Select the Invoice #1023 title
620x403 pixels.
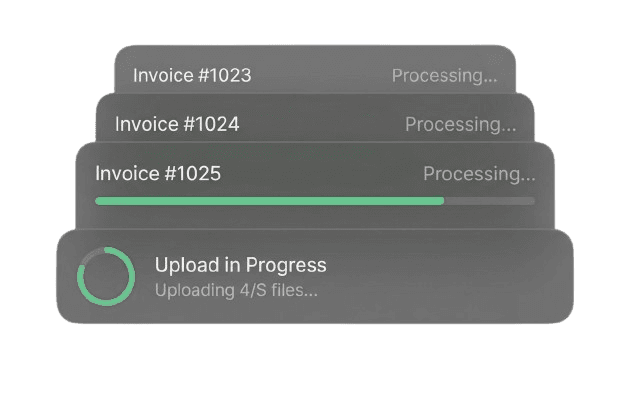pos(192,75)
